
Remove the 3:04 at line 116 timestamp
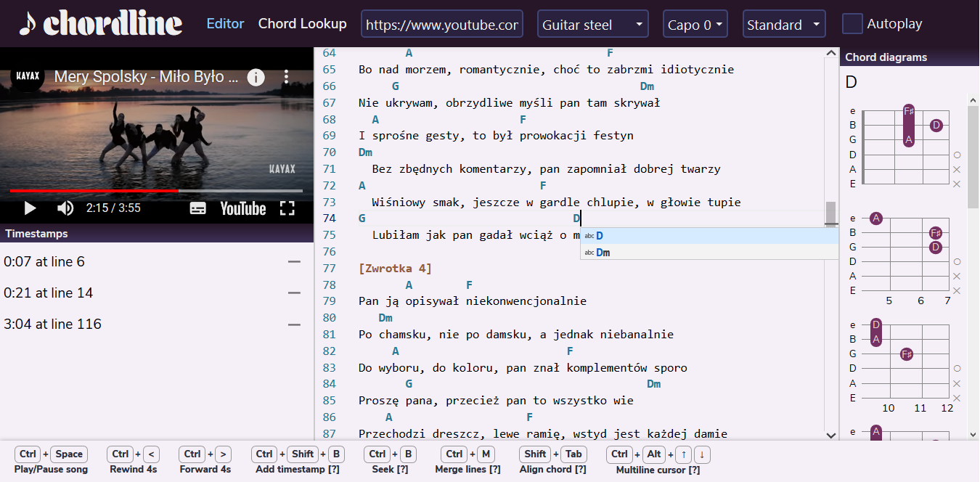point(294,324)
